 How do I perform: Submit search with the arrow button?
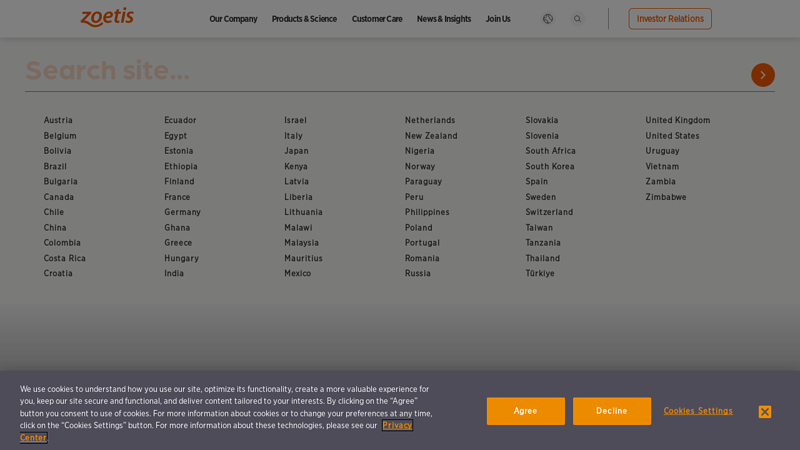[x=762, y=75]
